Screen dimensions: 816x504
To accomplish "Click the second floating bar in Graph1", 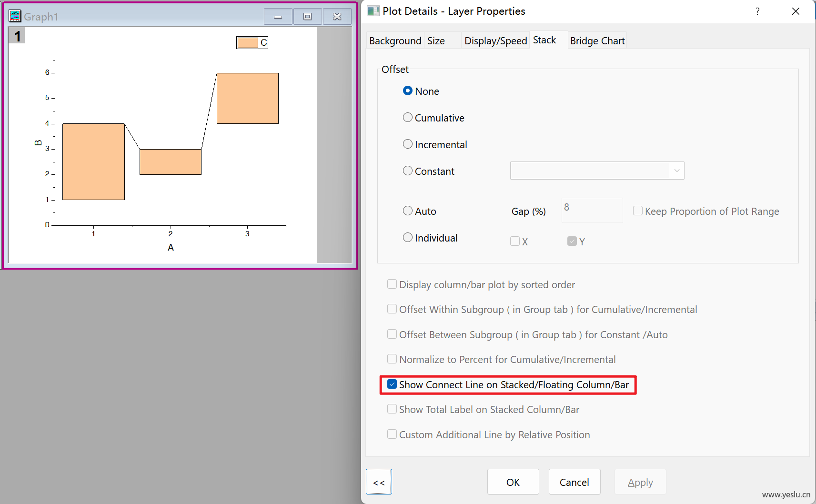I will [171, 162].
